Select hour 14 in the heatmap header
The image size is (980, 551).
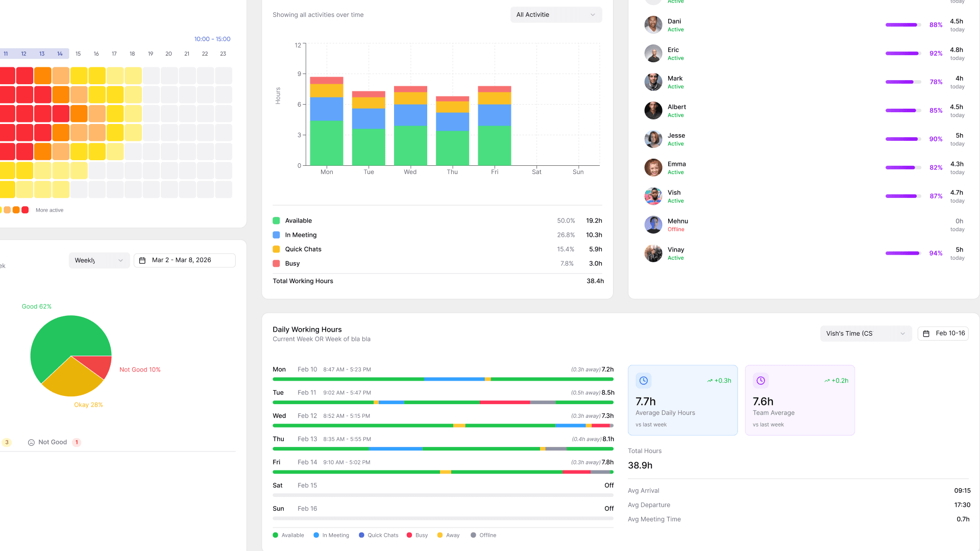pos(60,54)
